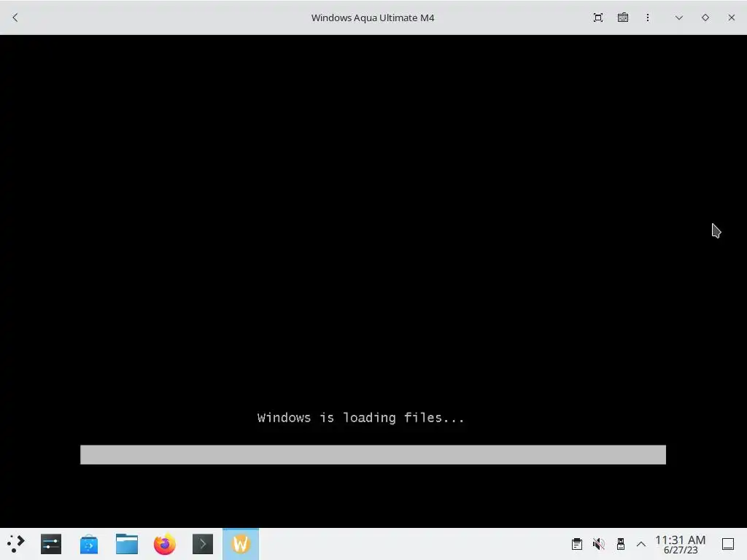This screenshot has width=747, height=560.
Task: Open the clock showing 11:31 AM
Action: (681, 544)
